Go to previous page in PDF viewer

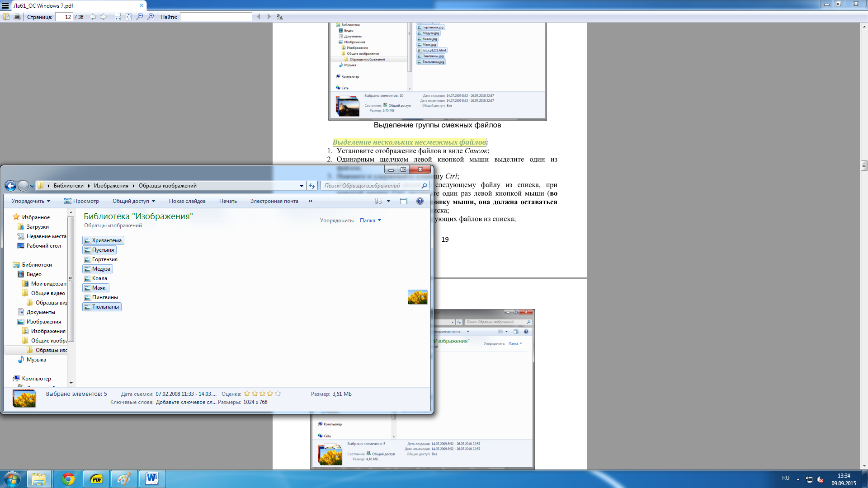(x=93, y=17)
